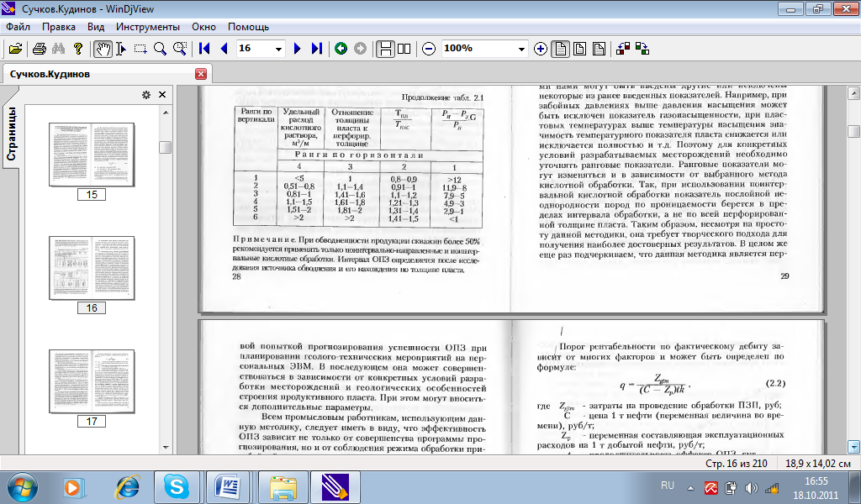The width and height of the screenshot is (861, 504).
Task: Open the Файл menu
Action: [18, 27]
